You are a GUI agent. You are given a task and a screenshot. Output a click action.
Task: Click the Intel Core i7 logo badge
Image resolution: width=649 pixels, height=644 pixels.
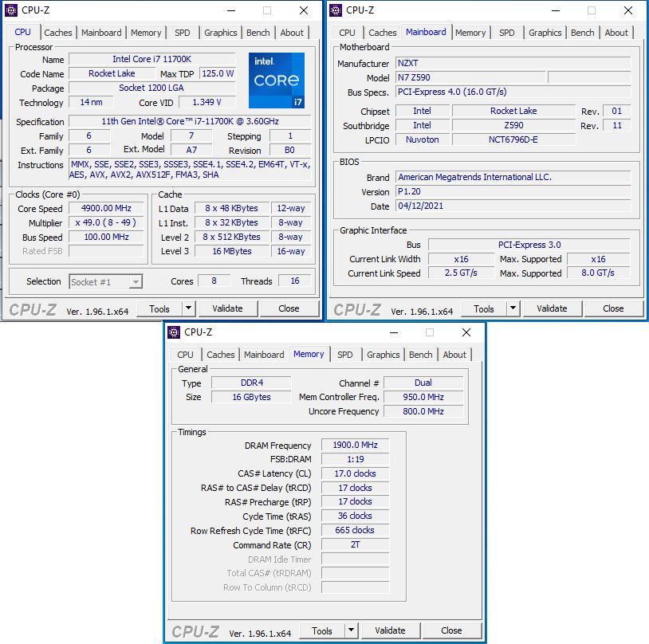(277, 80)
